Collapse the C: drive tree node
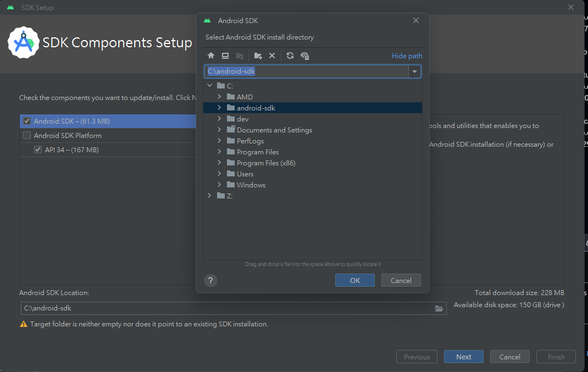Image resolution: width=588 pixels, height=372 pixels. point(209,86)
